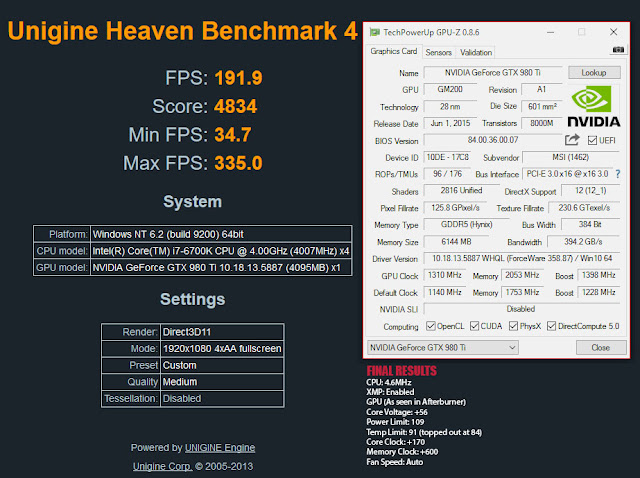The height and width of the screenshot is (478, 640).
Task: Click the Die Size field 601 mm²
Action: tap(542, 106)
